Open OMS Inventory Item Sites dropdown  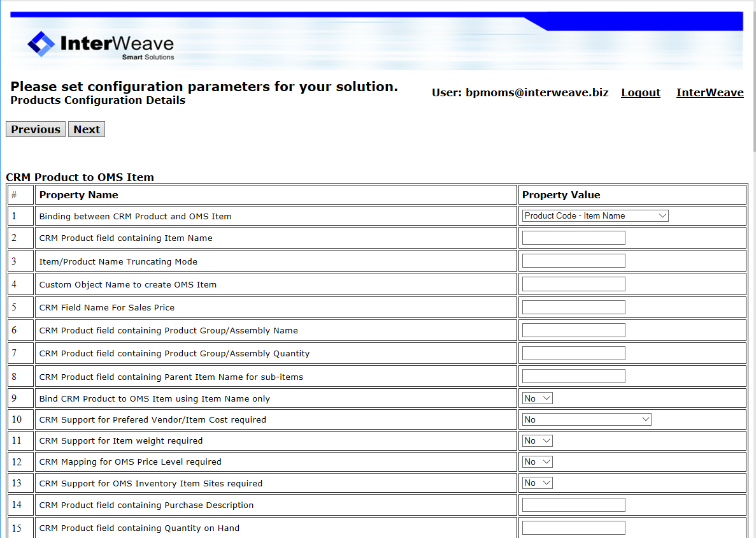click(x=537, y=483)
